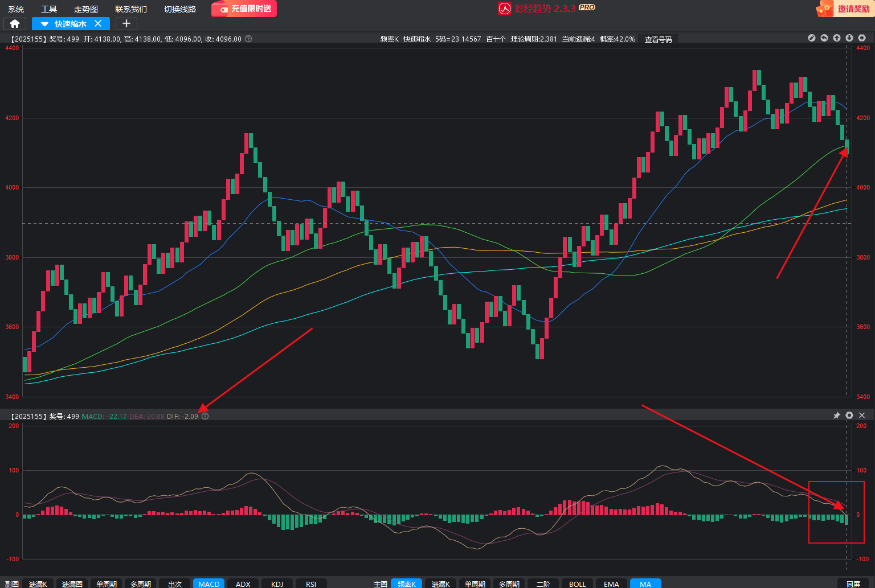Expand the 快速缩水 tab dropdown arrow
Screen dimensions: 875x588
pos(44,24)
